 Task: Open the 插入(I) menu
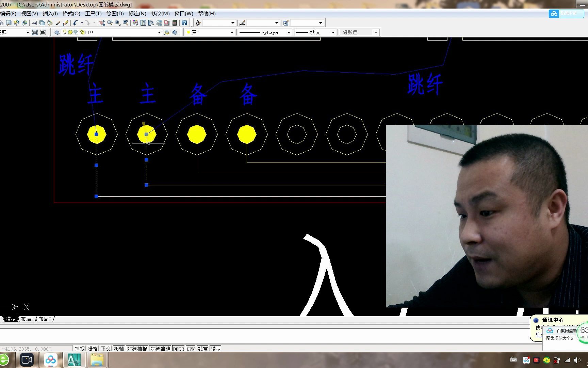(x=50, y=14)
